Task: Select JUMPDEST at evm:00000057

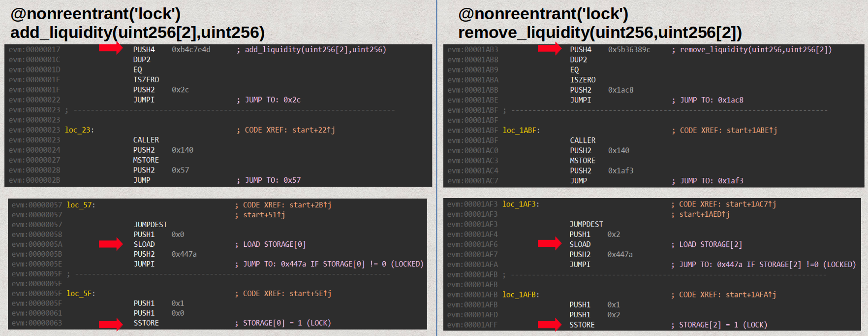Action: (x=151, y=225)
